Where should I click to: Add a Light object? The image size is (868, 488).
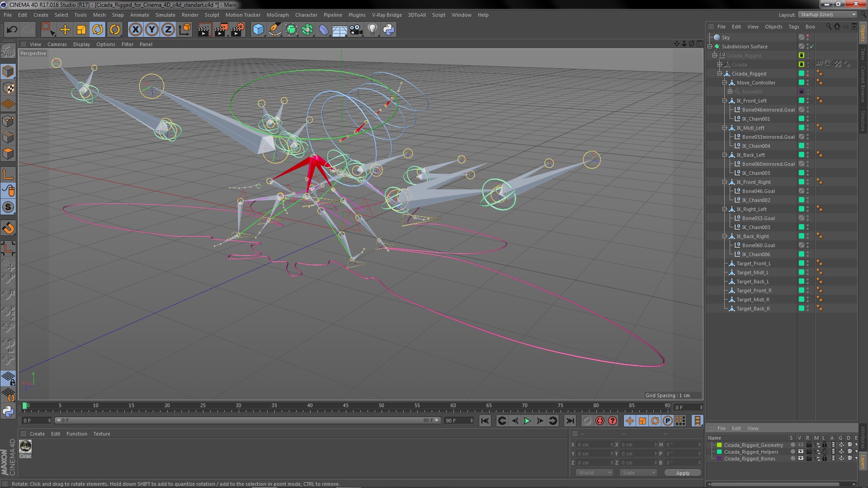(x=372, y=30)
